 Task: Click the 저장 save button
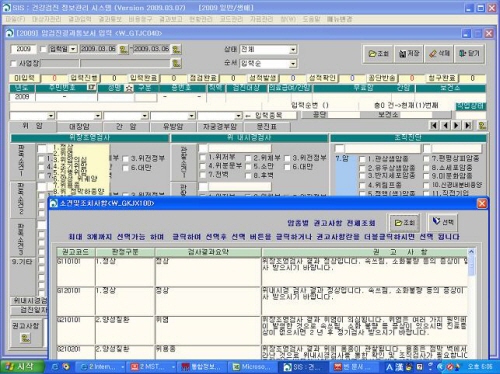(x=409, y=54)
